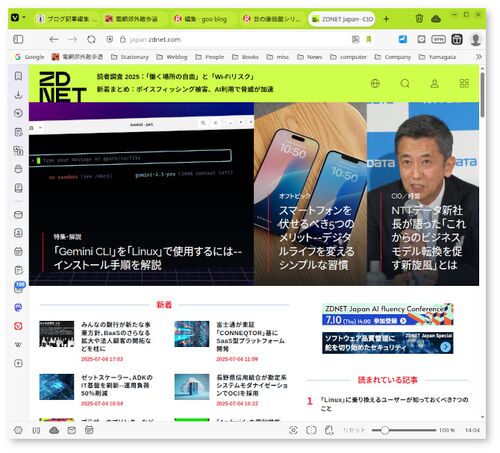
Task: Expand the Company bookmark folder
Action: [x=392, y=57]
